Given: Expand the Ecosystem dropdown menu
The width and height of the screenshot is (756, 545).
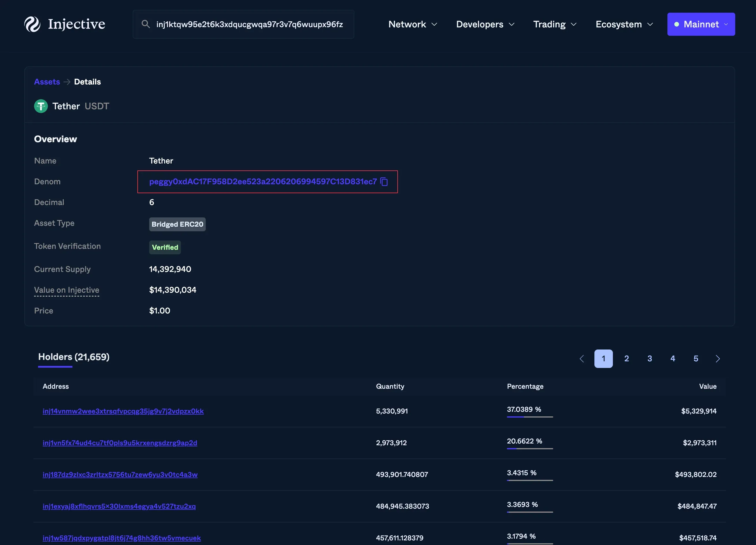Looking at the screenshot, I should click(624, 24).
